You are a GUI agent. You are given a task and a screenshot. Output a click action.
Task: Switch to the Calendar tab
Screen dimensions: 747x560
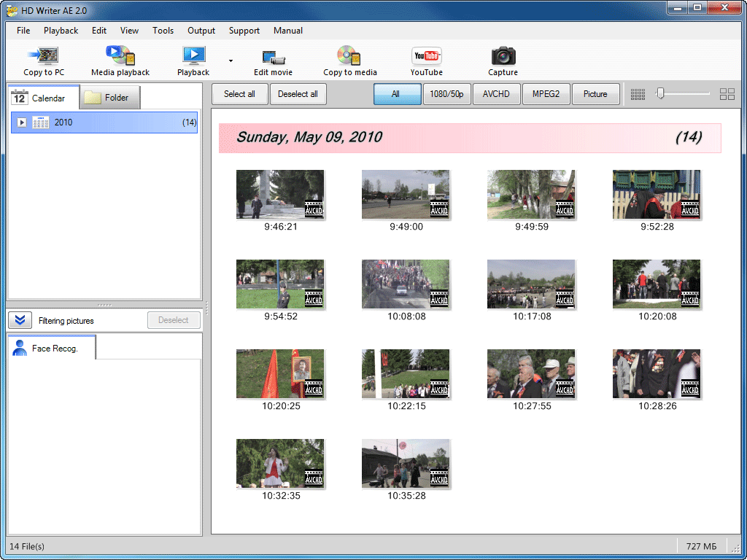pos(43,98)
